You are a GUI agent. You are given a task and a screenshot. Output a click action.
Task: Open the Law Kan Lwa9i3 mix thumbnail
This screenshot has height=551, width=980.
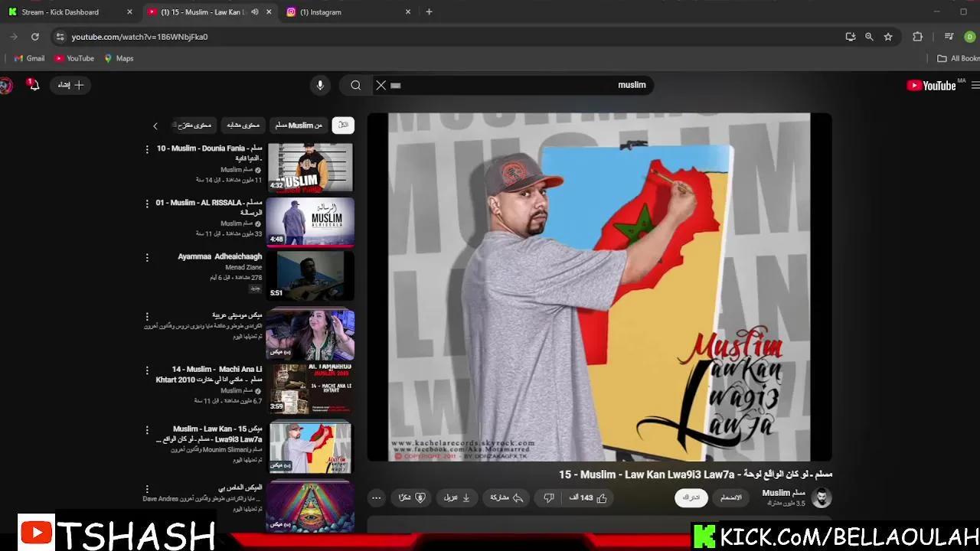point(310,447)
